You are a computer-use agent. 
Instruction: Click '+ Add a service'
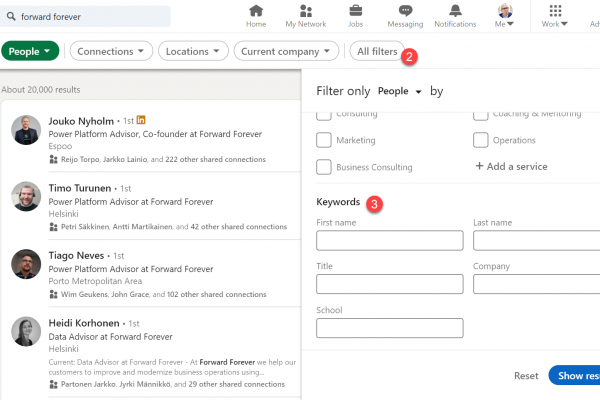511,167
